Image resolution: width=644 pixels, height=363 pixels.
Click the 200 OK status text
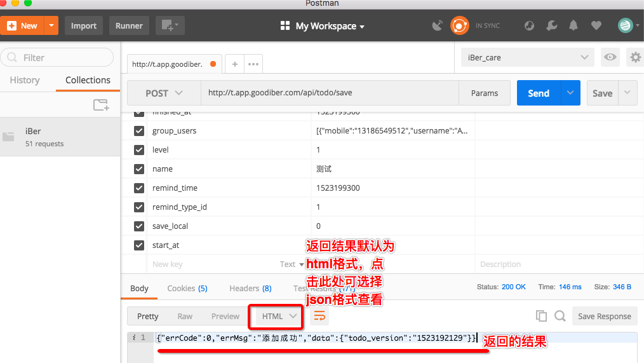tap(513, 287)
